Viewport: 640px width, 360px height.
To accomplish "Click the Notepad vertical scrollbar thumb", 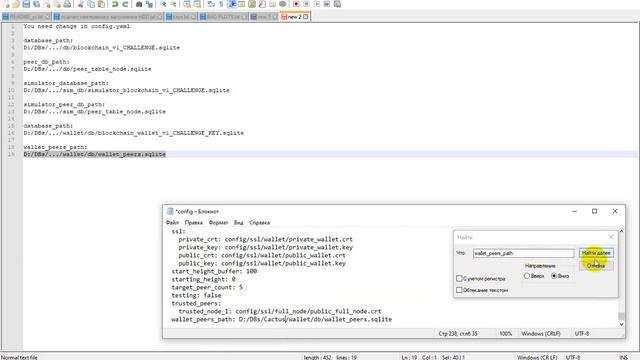I will (x=621, y=316).
